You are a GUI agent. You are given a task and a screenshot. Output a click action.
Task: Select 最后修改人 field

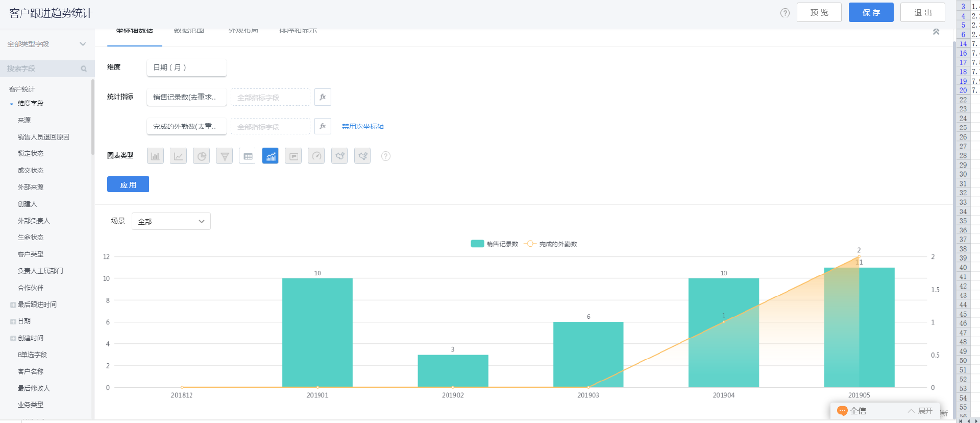(34, 388)
